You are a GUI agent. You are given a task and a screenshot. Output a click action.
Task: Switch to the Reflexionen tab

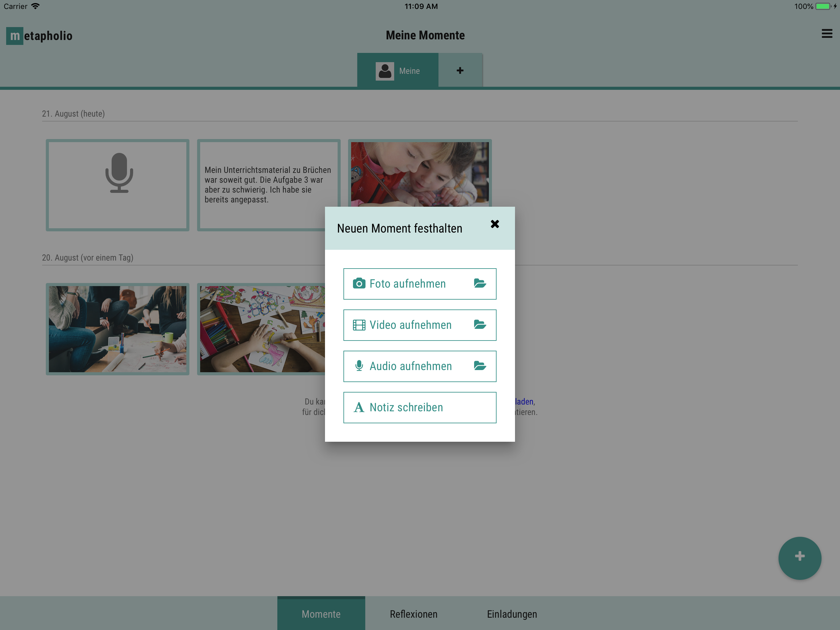click(414, 614)
